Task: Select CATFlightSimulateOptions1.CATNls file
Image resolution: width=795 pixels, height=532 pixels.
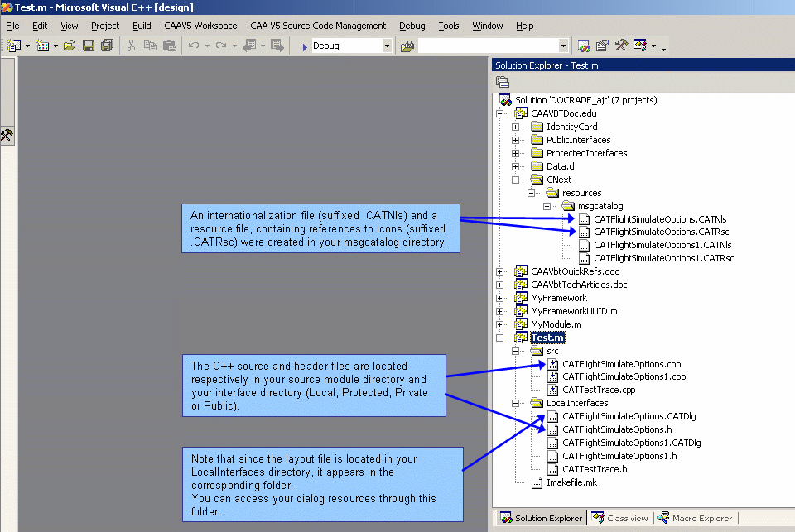Action: (x=662, y=245)
